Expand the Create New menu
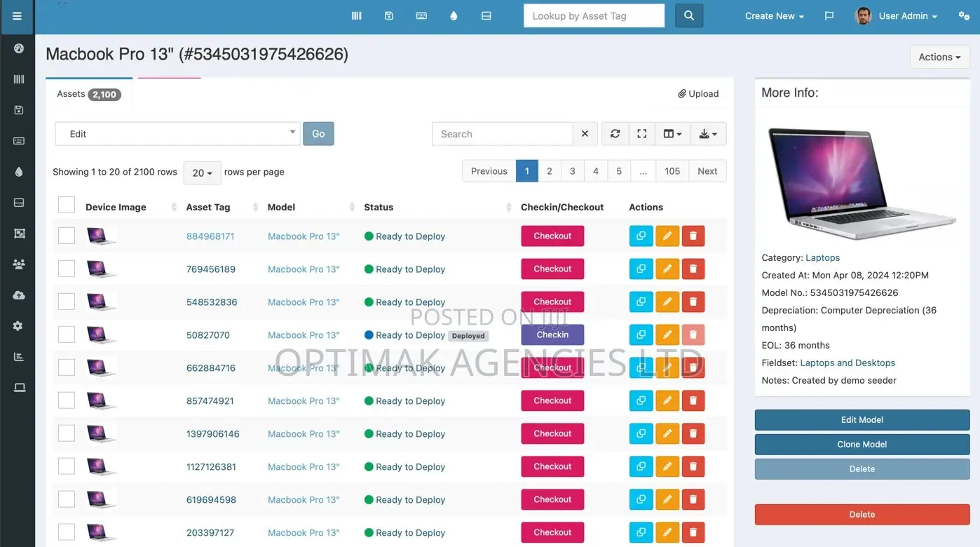Viewport: 980px width, 547px height. coord(774,15)
